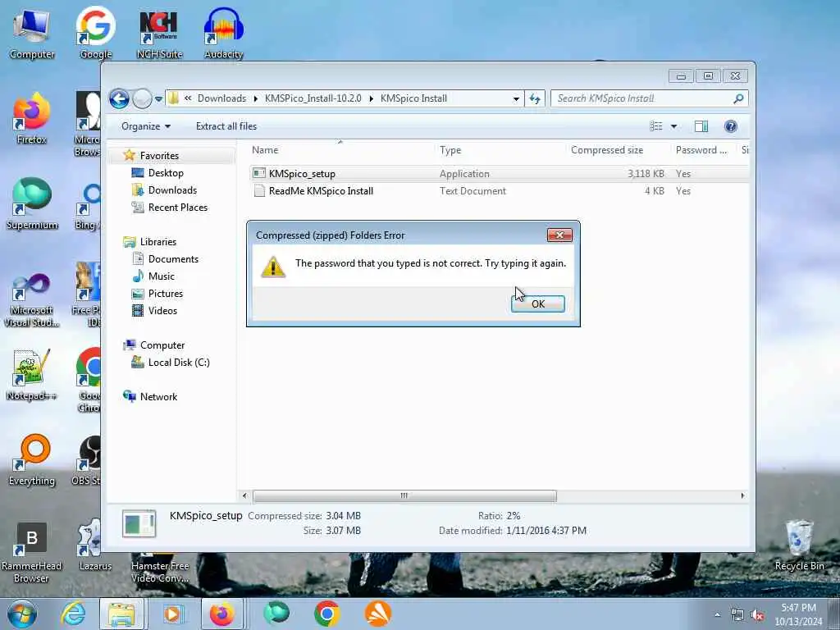Open the view options dropdown arrow
This screenshot has height=630, width=840.
pos(674,126)
